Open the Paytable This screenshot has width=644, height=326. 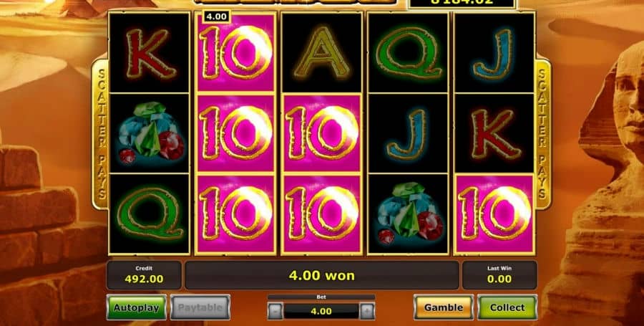click(x=200, y=307)
